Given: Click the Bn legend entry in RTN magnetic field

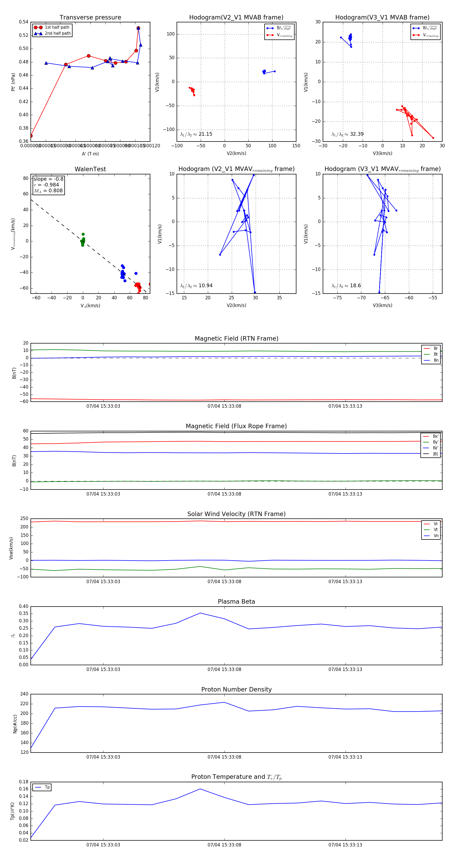Looking at the screenshot, I should click(436, 360).
